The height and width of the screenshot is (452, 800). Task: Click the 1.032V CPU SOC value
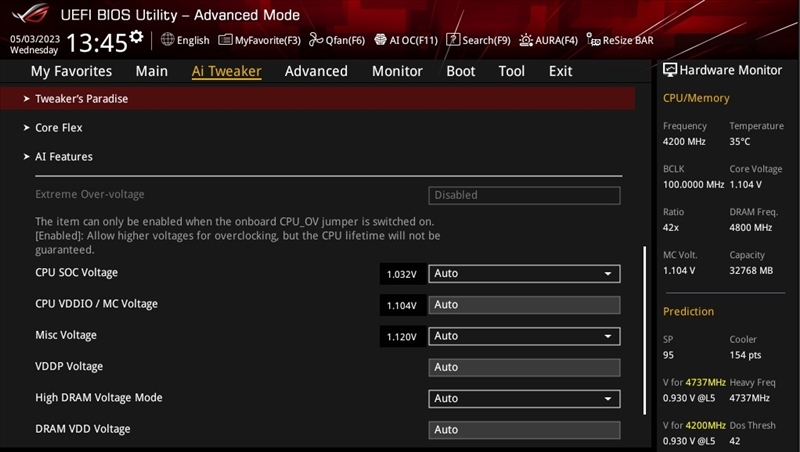coord(402,274)
